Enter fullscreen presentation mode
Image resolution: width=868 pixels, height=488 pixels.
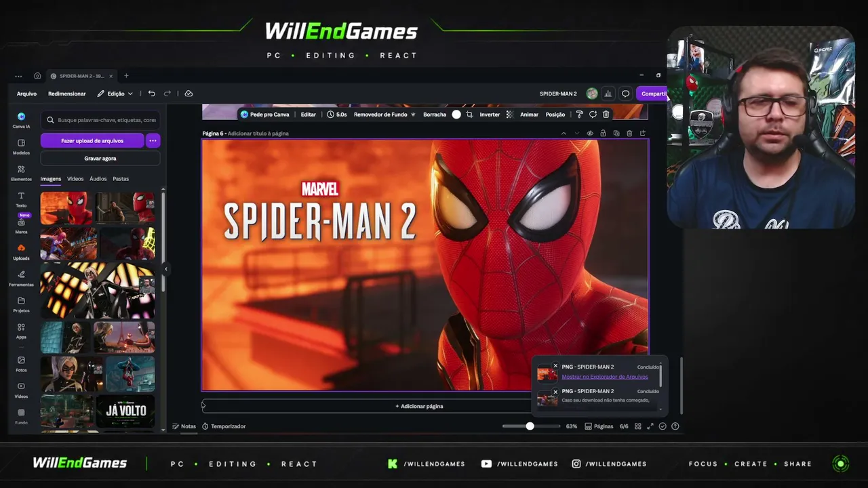point(650,426)
